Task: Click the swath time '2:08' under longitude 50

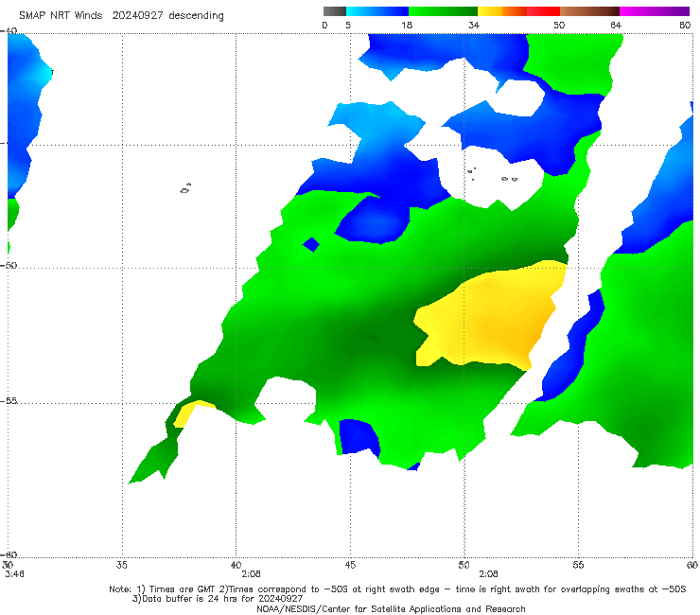Action: [x=488, y=574]
